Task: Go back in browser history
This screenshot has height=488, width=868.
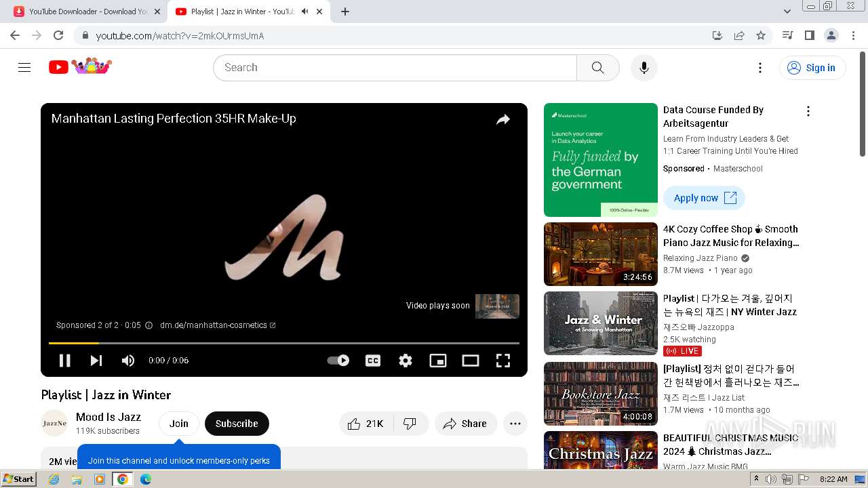Action: pyautogui.click(x=15, y=35)
